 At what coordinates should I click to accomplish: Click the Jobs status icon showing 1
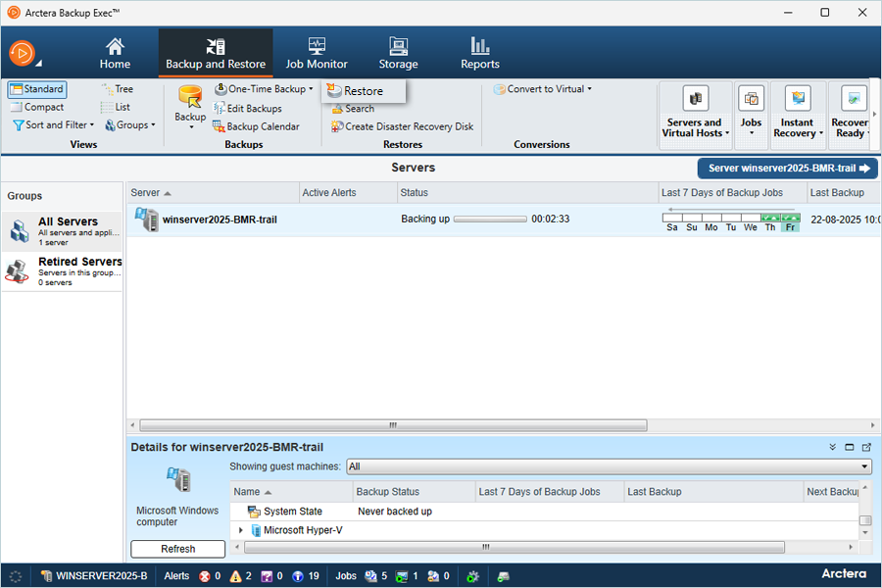(x=402, y=576)
